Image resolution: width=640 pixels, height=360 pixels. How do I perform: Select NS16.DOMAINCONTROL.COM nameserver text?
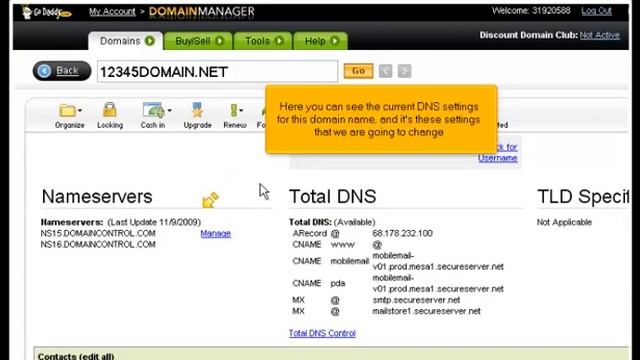point(98,244)
